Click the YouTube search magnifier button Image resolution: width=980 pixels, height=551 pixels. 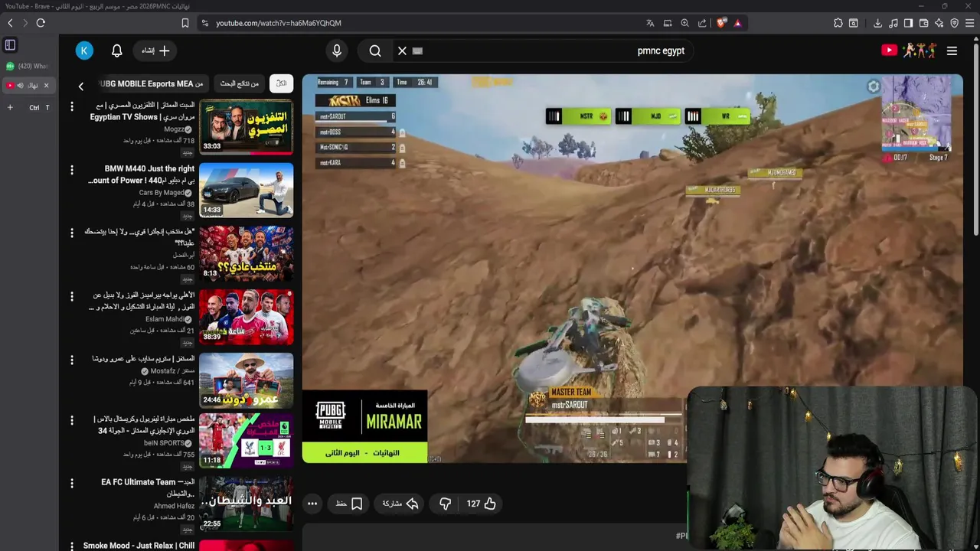tap(375, 51)
